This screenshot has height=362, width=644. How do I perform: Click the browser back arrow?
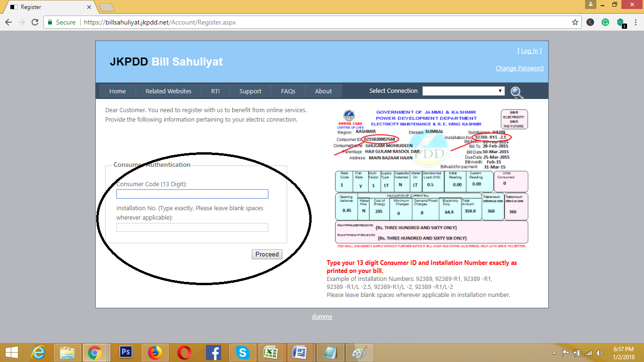point(8,22)
